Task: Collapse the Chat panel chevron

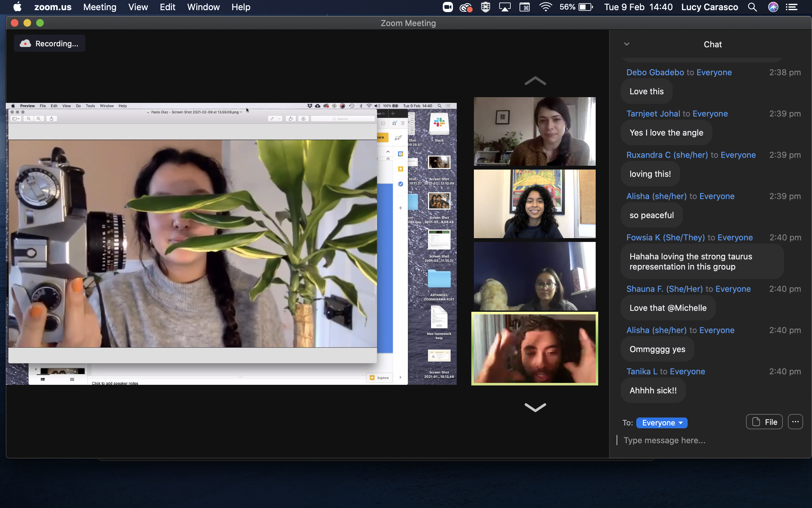Action: 626,44
